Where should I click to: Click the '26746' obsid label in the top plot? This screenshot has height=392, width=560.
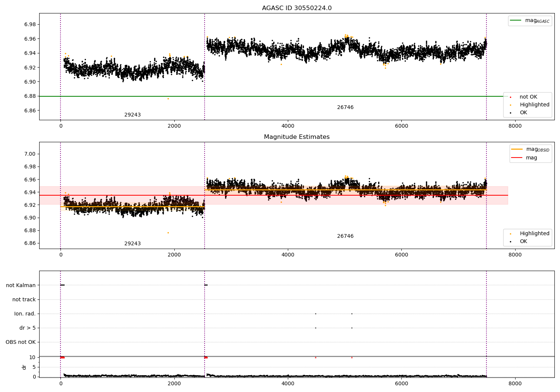pyautogui.click(x=345, y=107)
